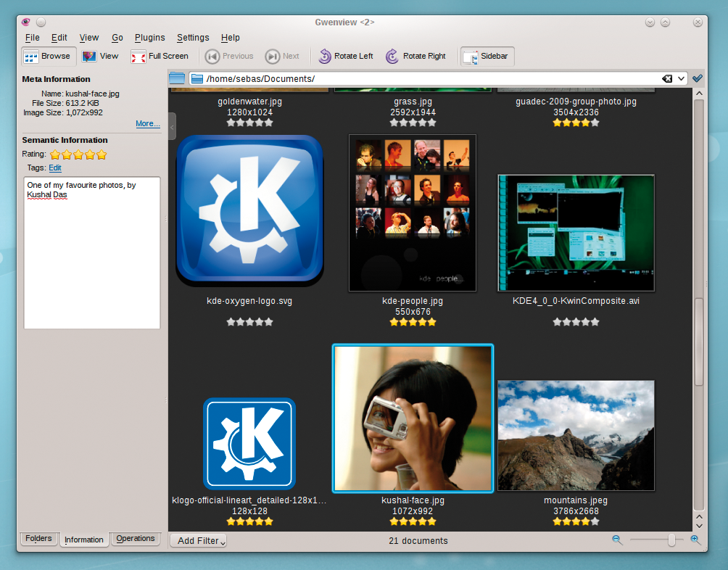
Task: Click the File Size: 613.2 KiB entry
Action: [65, 103]
